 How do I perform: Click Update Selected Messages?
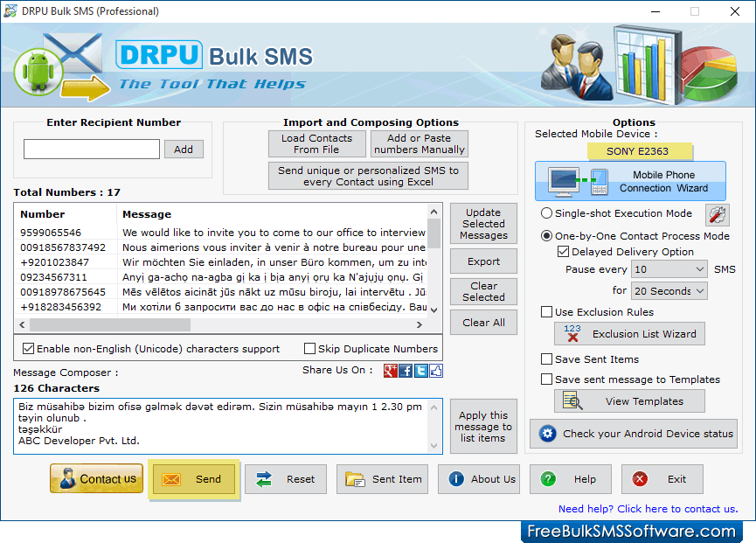tap(483, 224)
